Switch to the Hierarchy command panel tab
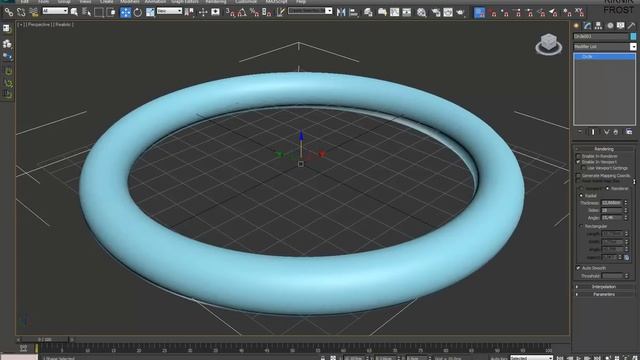Image resolution: width=640 pixels, height=360 pixels. click(x=598, y=26)
